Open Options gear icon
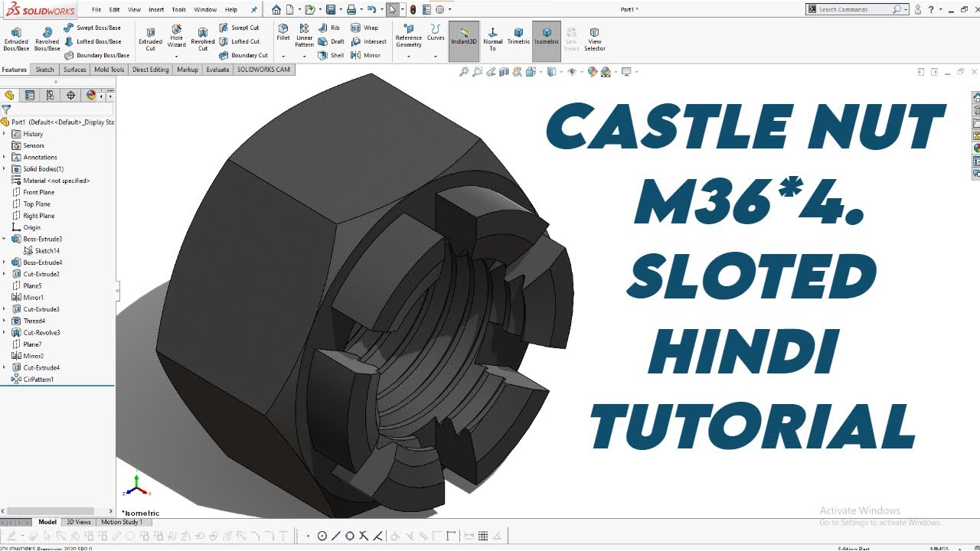Viewport: 980px width, 551px height. [x=439, y=9]
